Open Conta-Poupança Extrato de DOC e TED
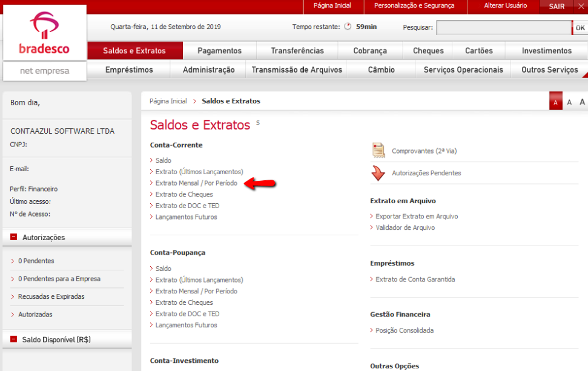588x372 pixels. pyautogui.click(x=187, y=313)
